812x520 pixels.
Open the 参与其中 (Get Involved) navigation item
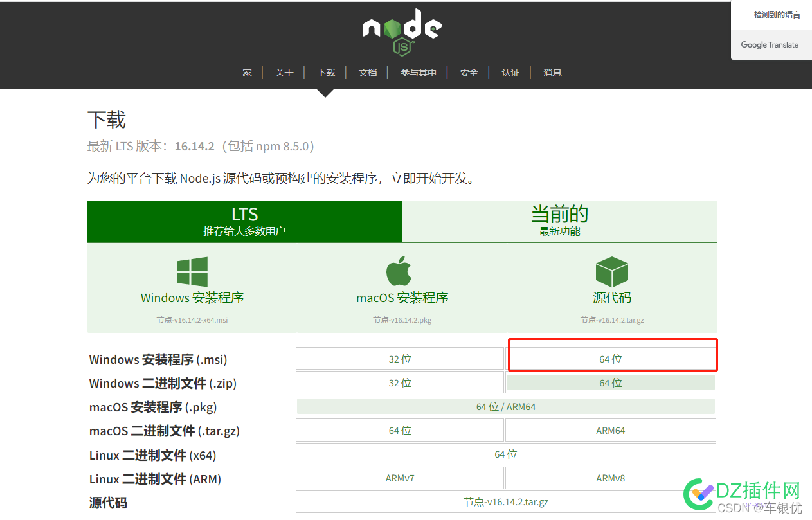(x=419, y=73)
